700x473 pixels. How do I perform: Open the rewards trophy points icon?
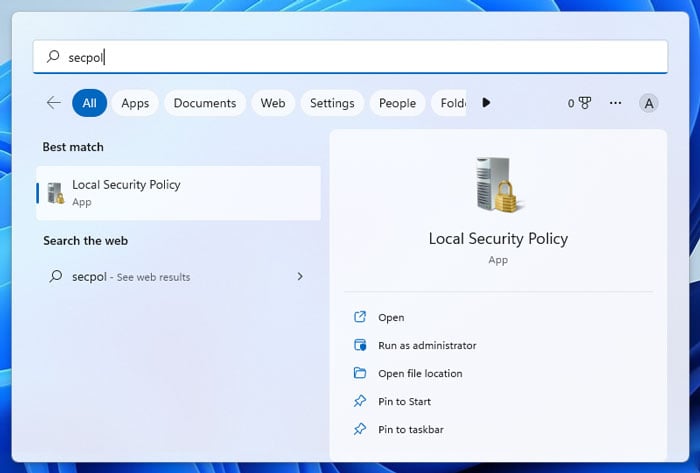(x=579, y=103)
